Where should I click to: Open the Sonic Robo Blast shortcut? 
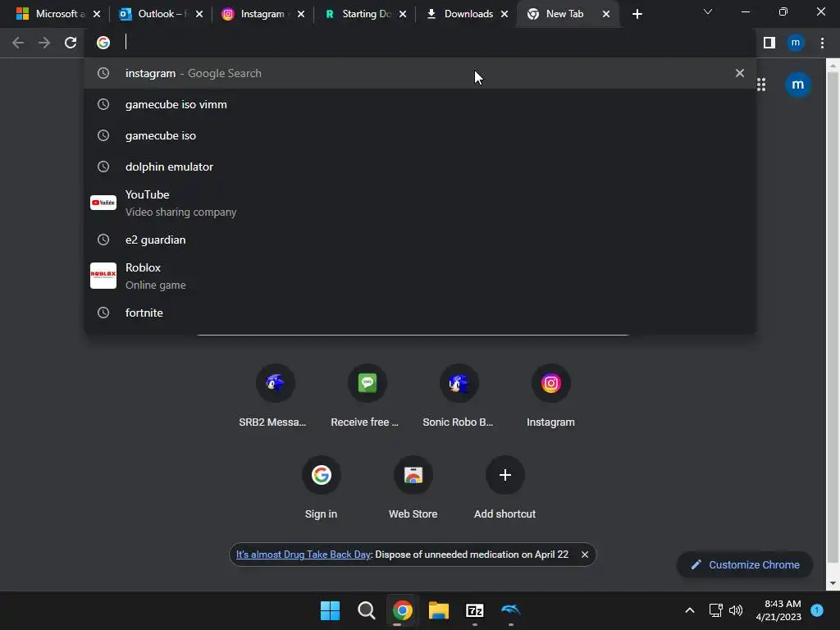pos(459,396)
